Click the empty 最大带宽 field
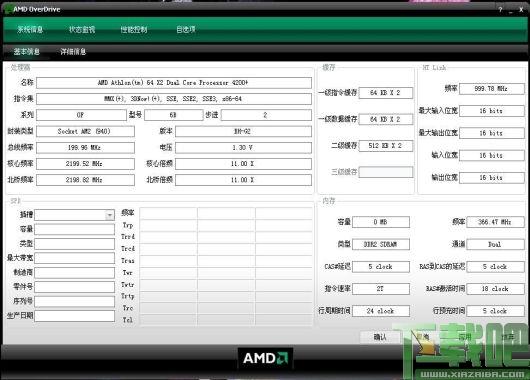 click(x=74, y=258)
